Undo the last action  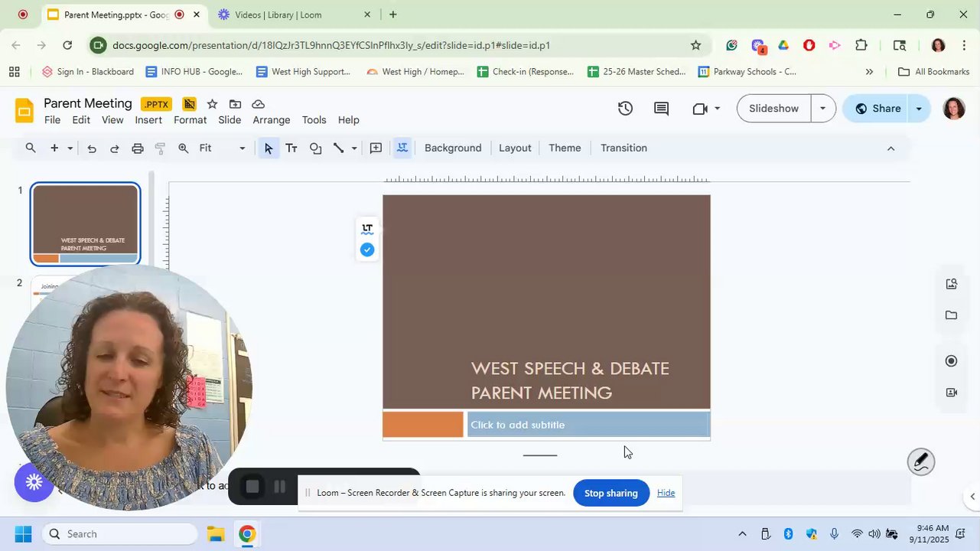coord(92,148)
